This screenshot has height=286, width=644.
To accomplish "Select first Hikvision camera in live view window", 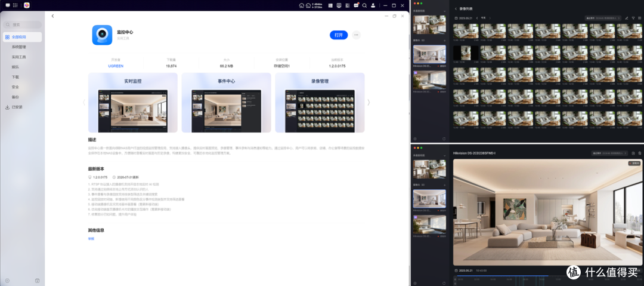I will tap(429, 199).
